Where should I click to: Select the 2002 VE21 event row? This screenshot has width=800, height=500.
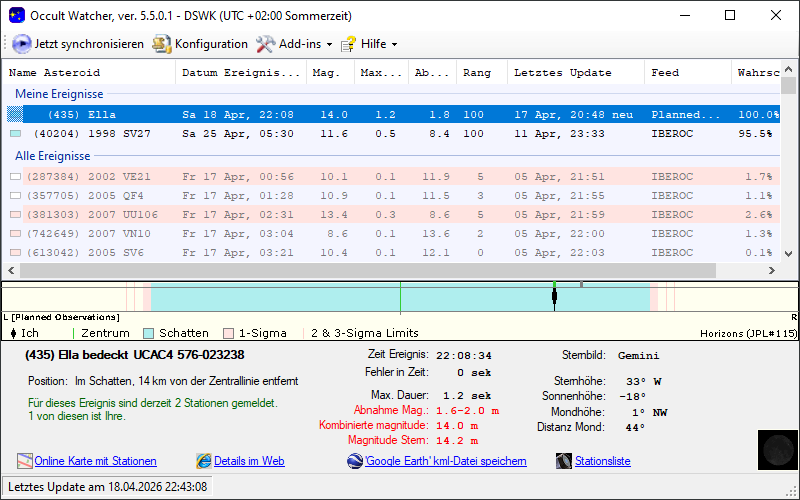(x=393, y=177)
